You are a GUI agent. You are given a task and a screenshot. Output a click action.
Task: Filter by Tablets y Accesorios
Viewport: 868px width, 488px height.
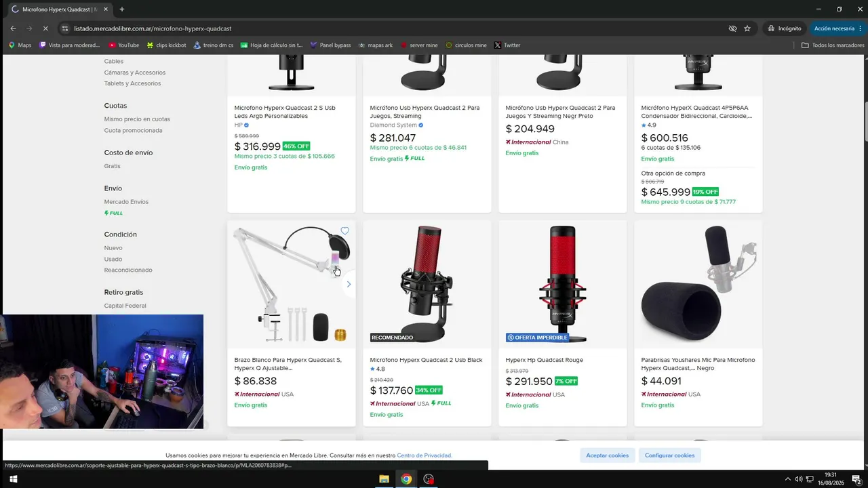[x=133, y=83]
